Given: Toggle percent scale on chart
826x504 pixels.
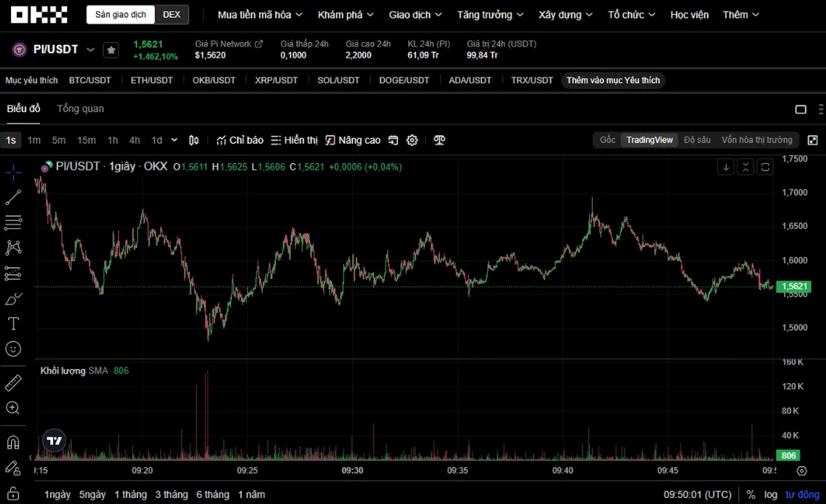Looking at the screenshot, I should 751,494.
